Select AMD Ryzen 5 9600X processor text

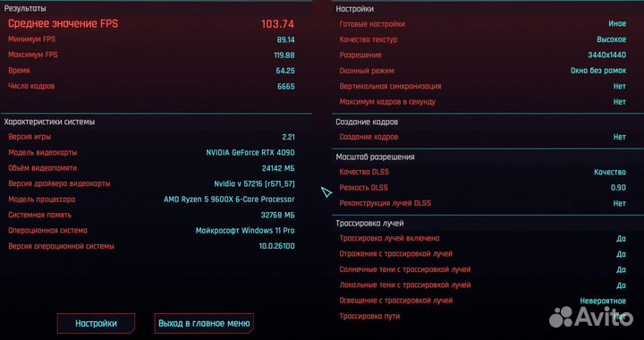click(x=229, y=200)
